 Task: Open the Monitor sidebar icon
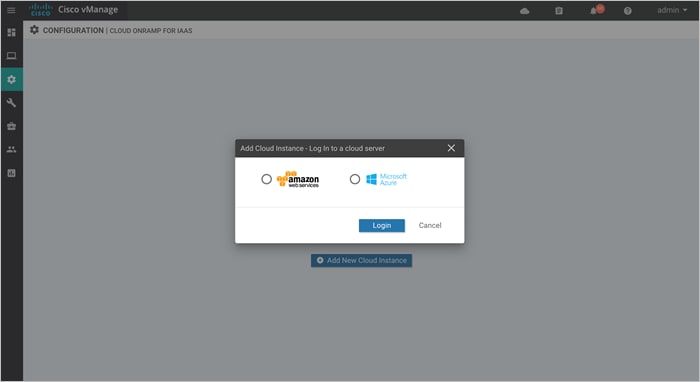point(12,56)
